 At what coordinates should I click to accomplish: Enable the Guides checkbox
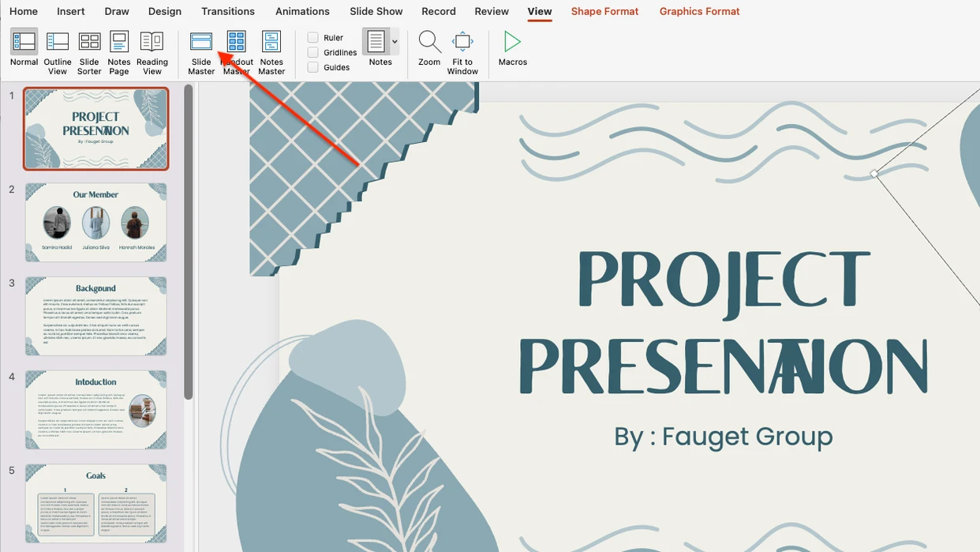pyautogui.click(x=312, y=67)
